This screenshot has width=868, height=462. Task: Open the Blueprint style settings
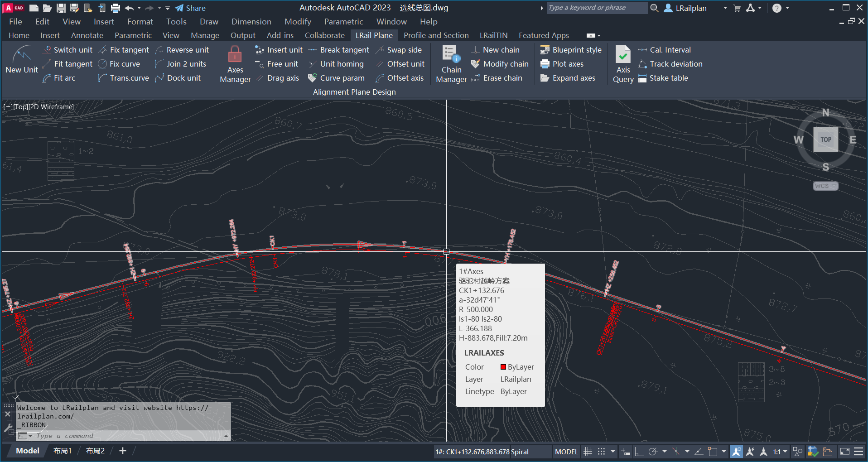(x=571, y=50)
